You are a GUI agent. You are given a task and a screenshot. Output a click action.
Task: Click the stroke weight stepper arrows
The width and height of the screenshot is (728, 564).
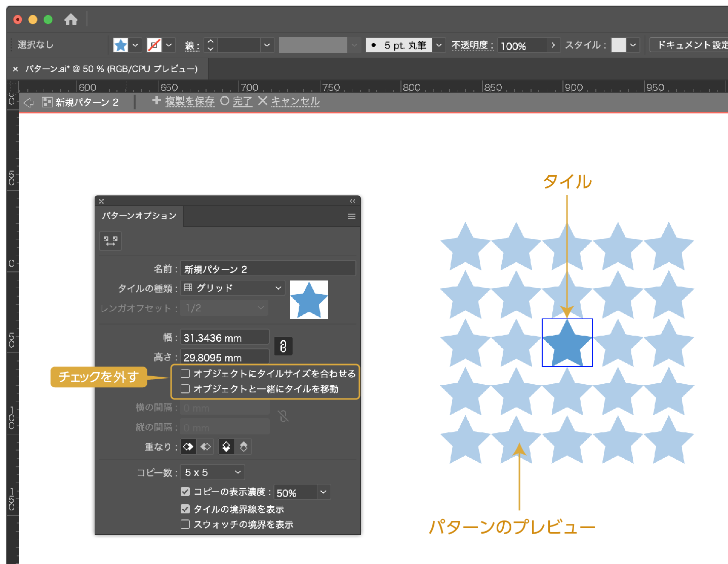(x=211, y=45)
